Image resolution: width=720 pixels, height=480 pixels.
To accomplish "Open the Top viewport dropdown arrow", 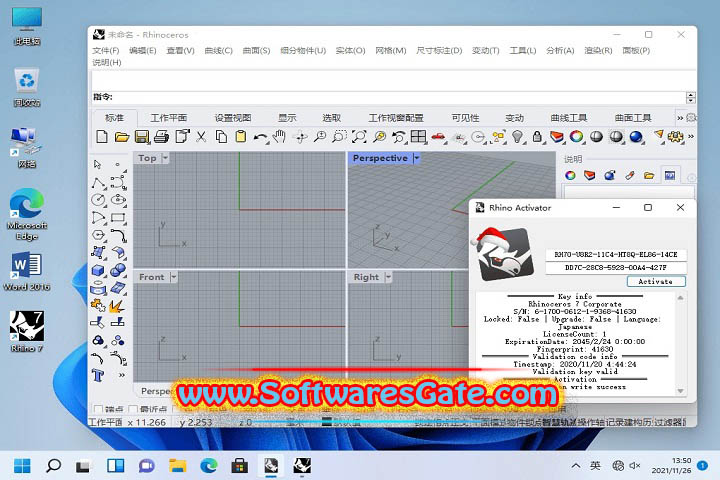I will 165,158.
